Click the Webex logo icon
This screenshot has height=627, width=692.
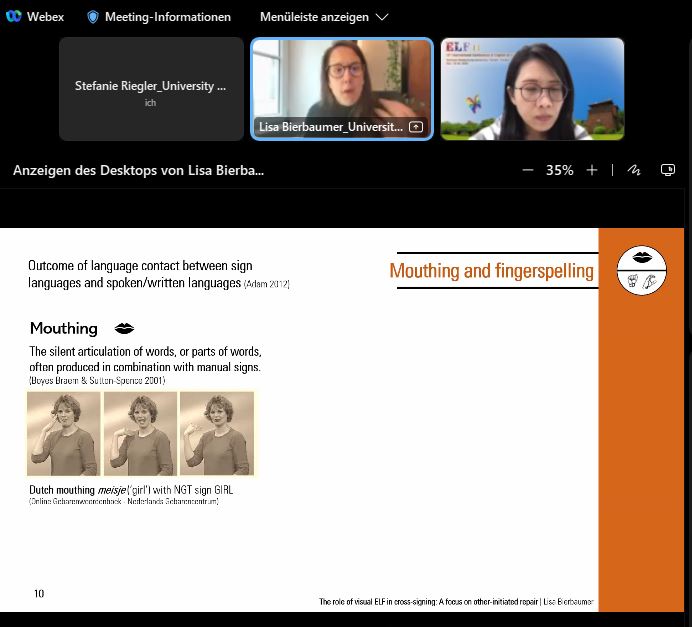coord(14,16)
